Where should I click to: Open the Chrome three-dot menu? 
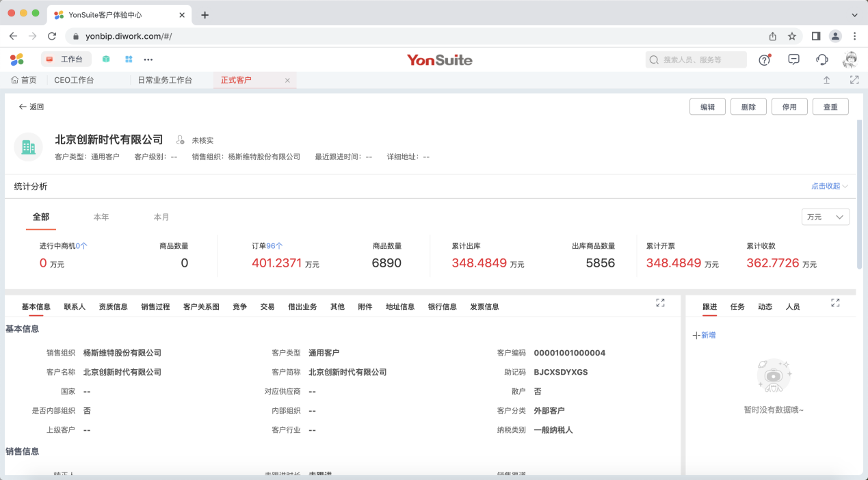coord(855,36)
